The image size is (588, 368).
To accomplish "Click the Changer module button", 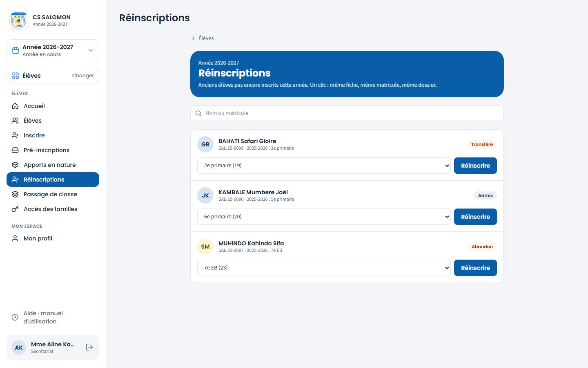I will pyautogui.click(x=83, y=76).
